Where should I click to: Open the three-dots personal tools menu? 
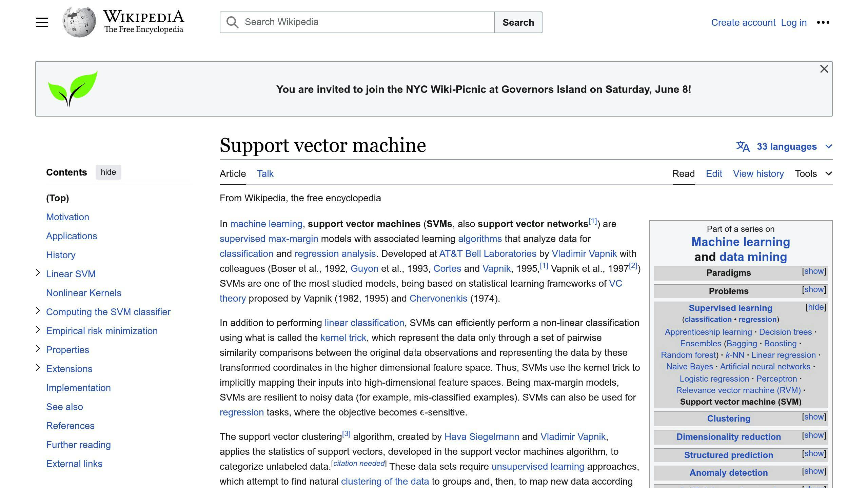(x=823, y=22)
